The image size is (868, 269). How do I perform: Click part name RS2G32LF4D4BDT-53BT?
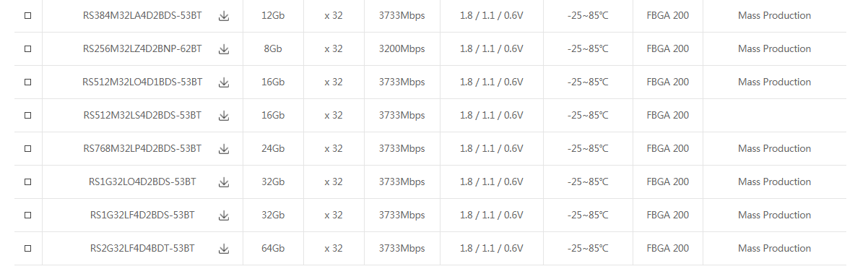142,248
